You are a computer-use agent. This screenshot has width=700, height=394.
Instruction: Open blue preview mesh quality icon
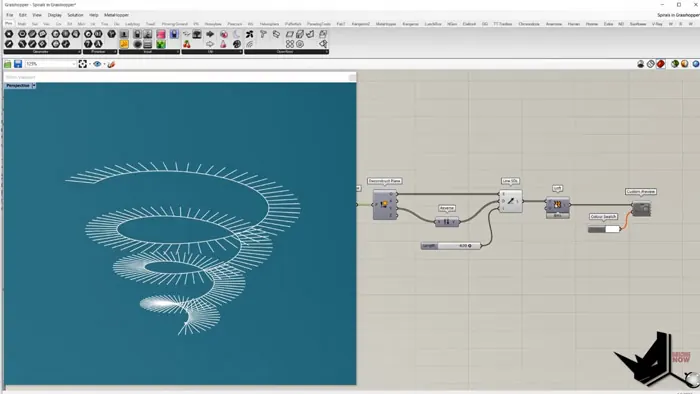click(x=696, y=64)
